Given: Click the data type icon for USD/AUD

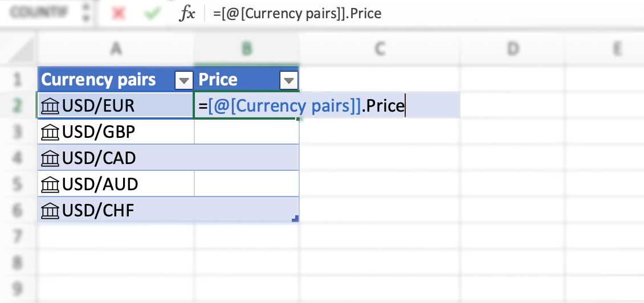Looking at the screenshot, I should [x=51, y=185].
